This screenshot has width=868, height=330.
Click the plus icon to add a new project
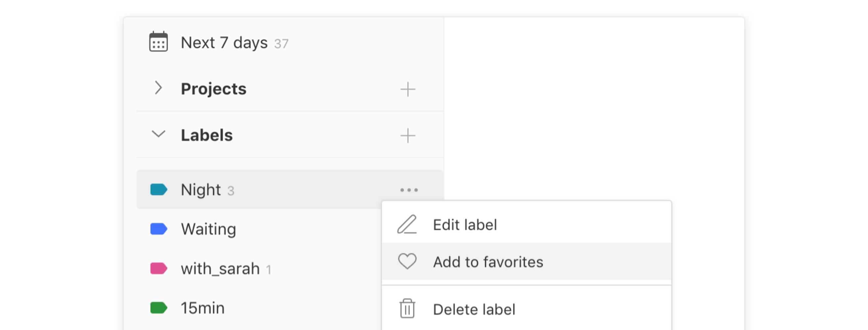click(x=408, y=89)
